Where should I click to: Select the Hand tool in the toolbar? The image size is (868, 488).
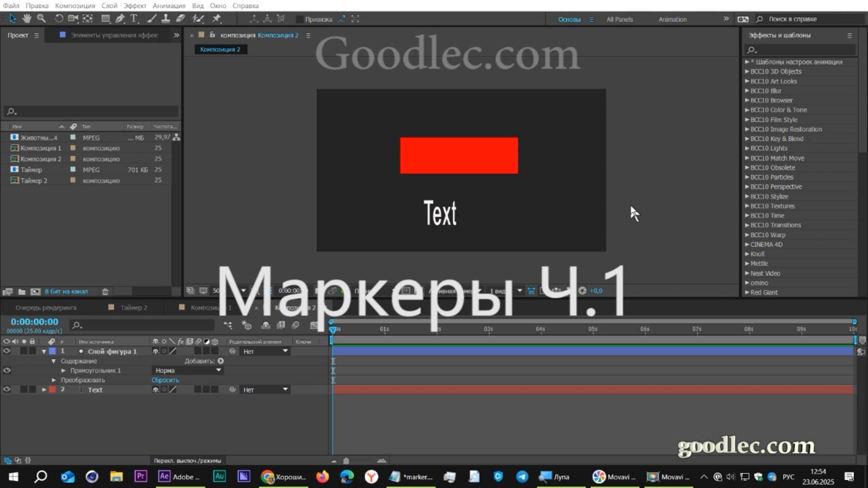tap(26, 18)
